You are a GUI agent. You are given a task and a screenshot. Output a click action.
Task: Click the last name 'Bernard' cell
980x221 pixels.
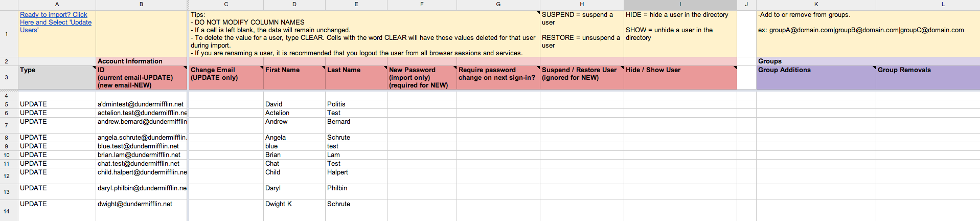point(356,125)
